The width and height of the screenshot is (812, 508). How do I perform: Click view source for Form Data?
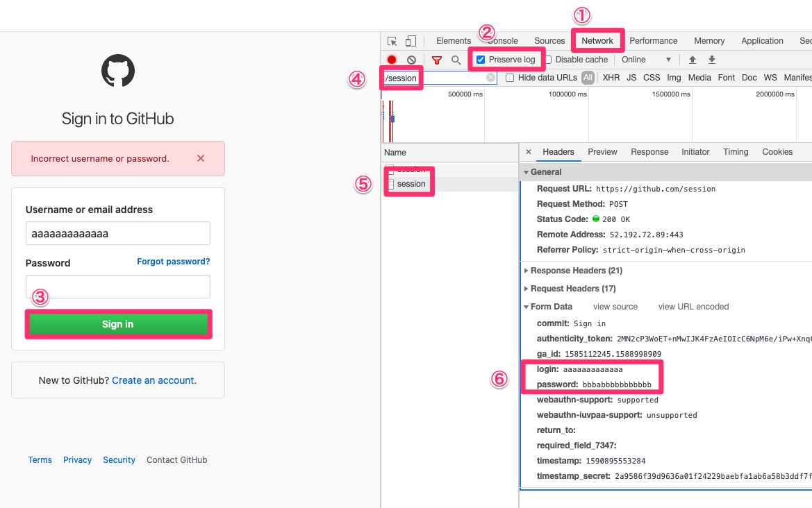615,307
